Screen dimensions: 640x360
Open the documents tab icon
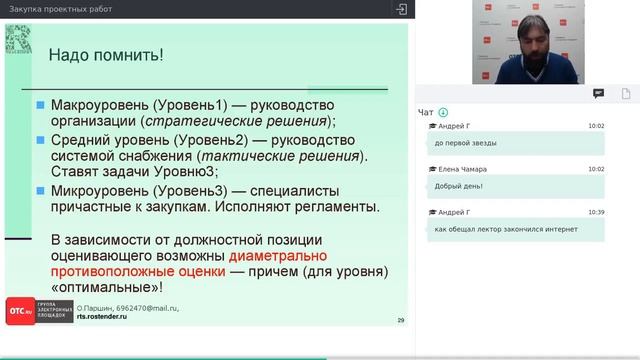(626, 93)
